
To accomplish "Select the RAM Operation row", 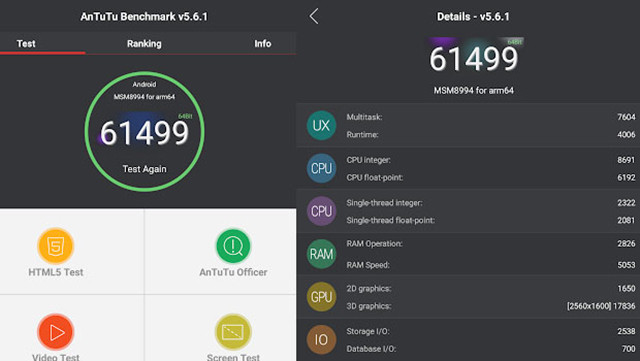I will (491, 244).
